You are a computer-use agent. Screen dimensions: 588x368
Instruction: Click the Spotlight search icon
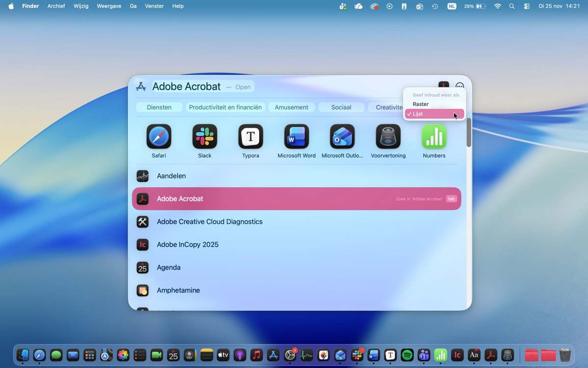pyautogui.click(x=512, y=6)
